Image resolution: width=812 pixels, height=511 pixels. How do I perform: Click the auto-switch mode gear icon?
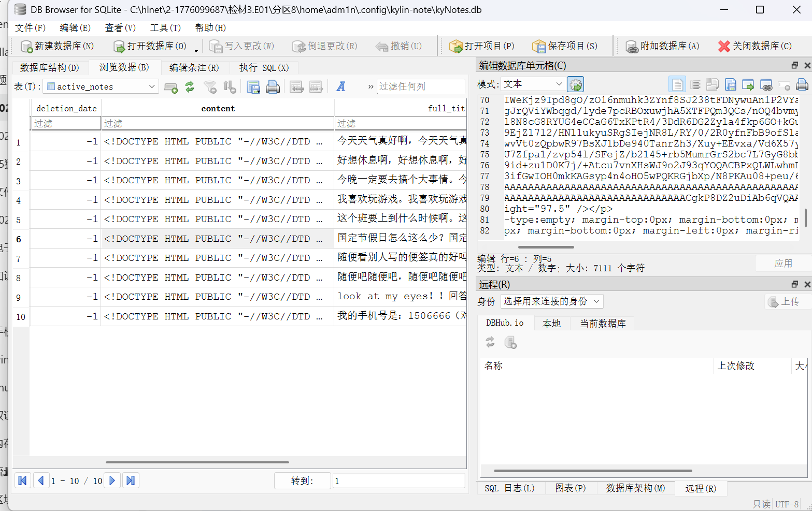(575, 84)
